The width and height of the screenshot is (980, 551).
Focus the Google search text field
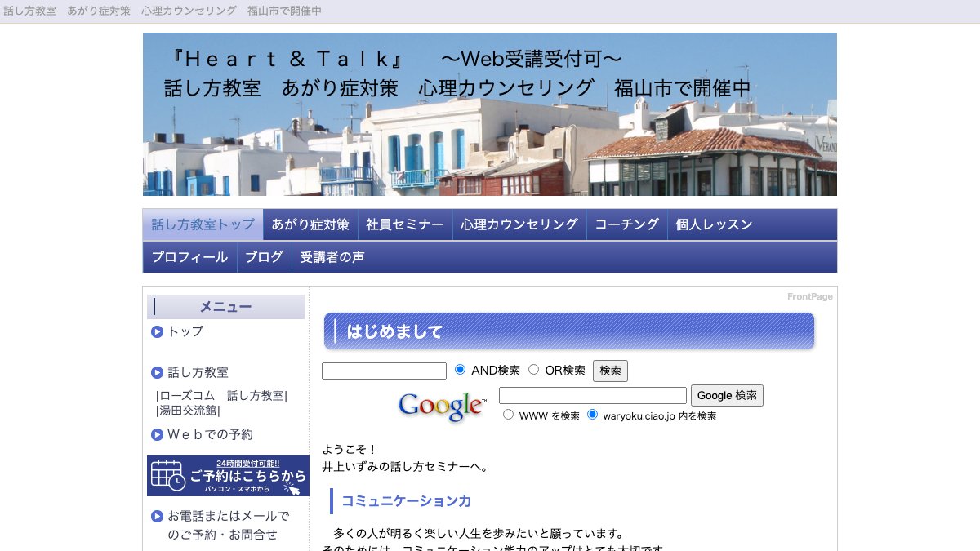[x=593, y=396]
